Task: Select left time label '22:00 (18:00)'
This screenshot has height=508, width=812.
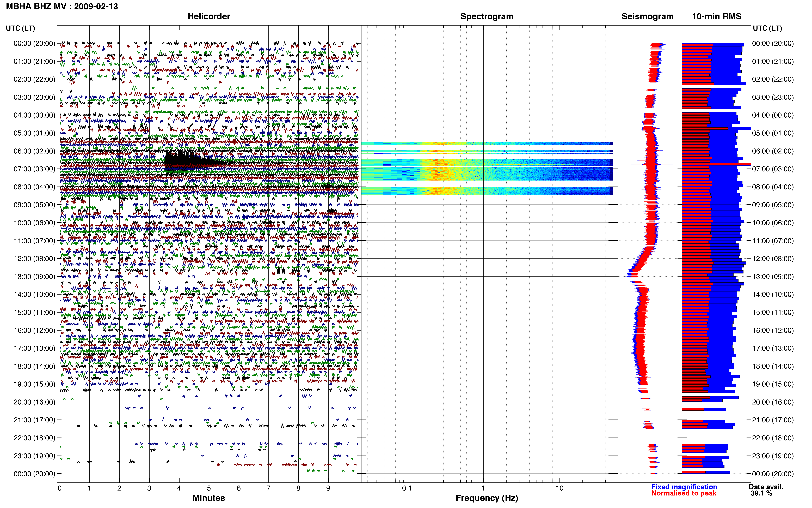Action: 34,438
